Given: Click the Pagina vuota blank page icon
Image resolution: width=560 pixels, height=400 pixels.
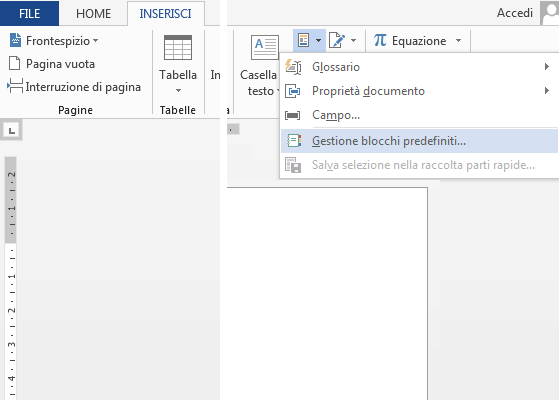Looking at the screenshot, I should (x=14, y=64).
